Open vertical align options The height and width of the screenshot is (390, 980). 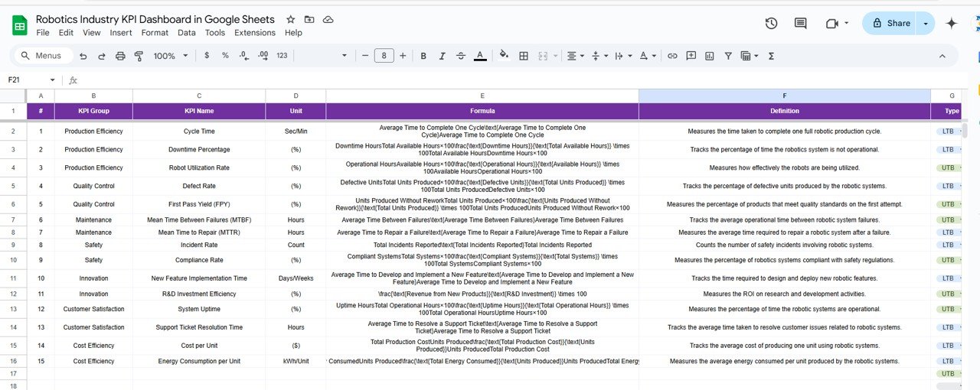point(599,56)
